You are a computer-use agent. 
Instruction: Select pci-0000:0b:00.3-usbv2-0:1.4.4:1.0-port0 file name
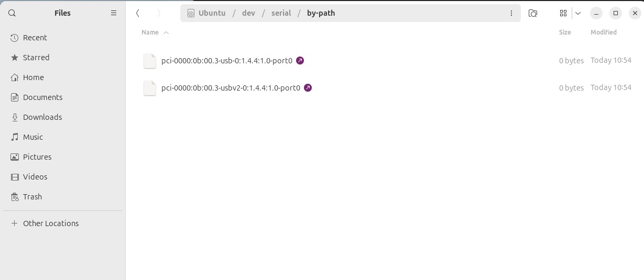tap(231, 88)
